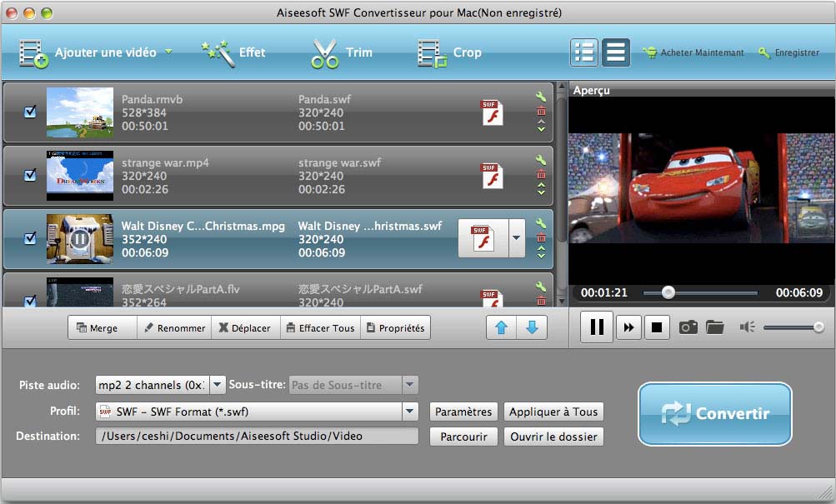This screenshot has height=504, width=836.
Task: Open Sous-titre dropdown
Action: click(409, 385)
